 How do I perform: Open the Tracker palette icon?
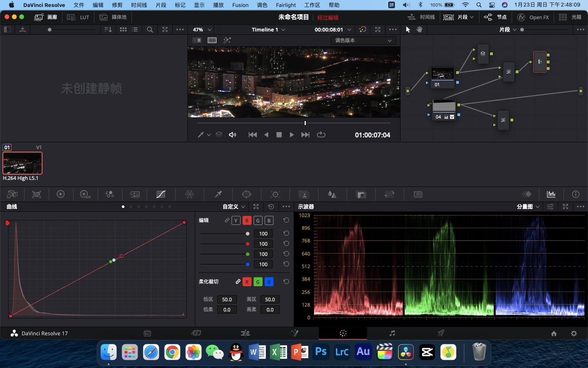(x=275, y=194)
